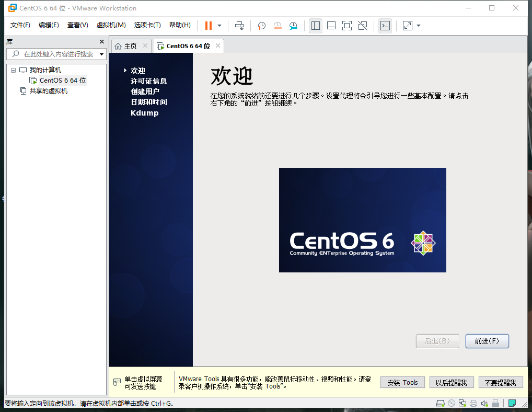532x412 pixels.
Task: Click Kdump in the setup sidebar
Action: tap(145, 113)
